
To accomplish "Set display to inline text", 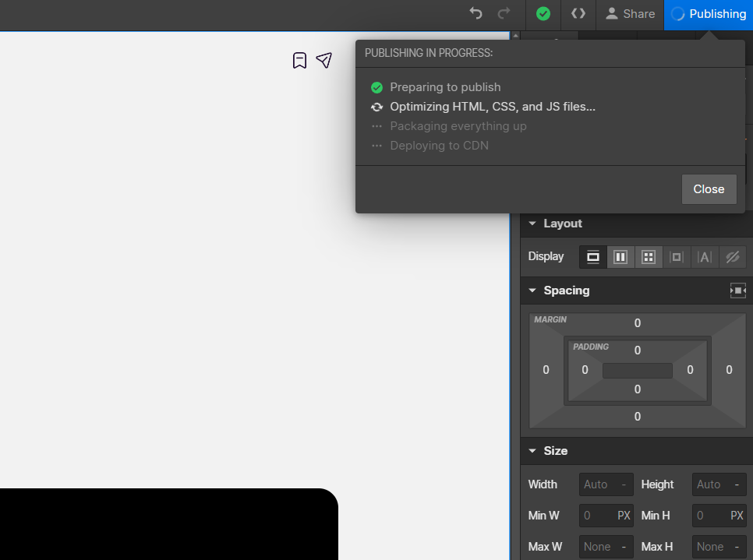I will (704, 257).
